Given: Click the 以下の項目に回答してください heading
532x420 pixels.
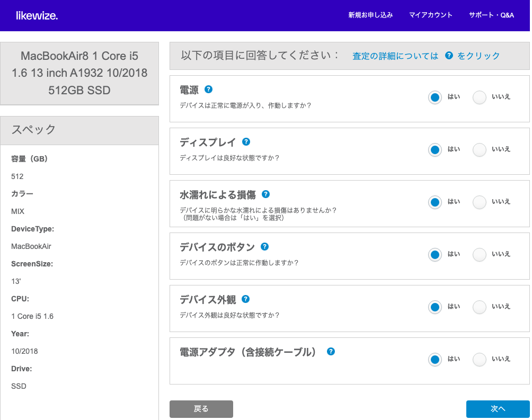Looking at the screenshot, I should 260,55.
